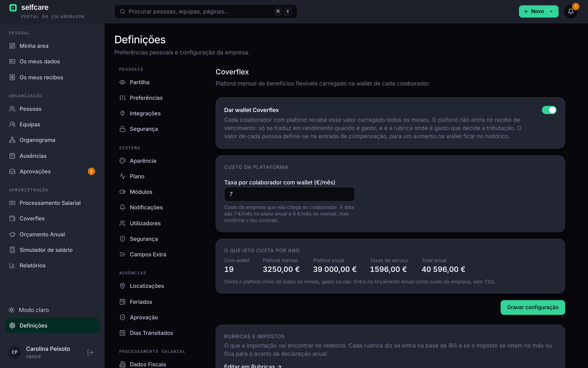Image resolution: width=588 pixels, height=368 pixels.
Task: Open Definições in the sidebar
Action: tap(52, 325)
